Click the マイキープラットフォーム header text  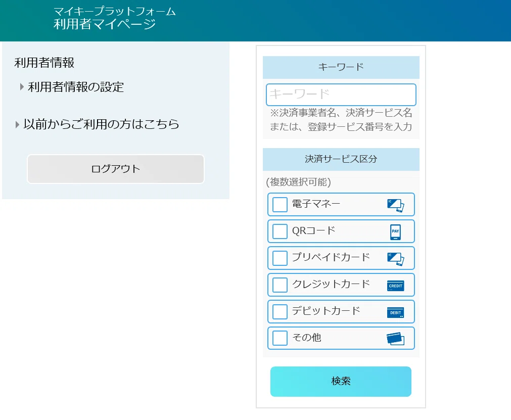(x=114, y=12)
